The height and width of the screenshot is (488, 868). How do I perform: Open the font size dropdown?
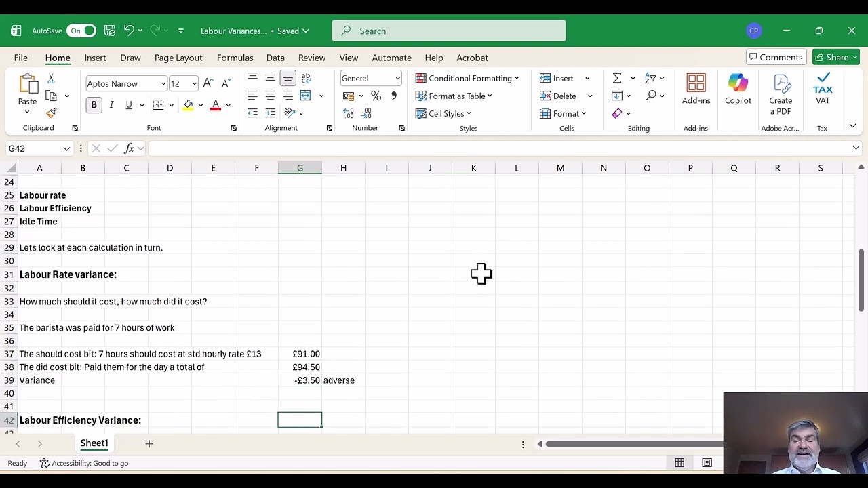tap(194, 84)
